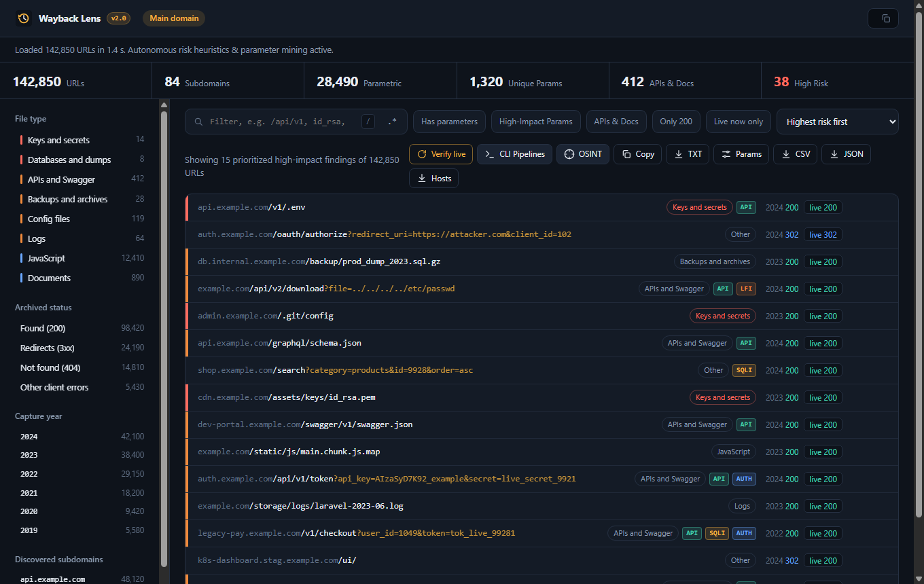Click the copy icon button in the header

coord(883,18)
